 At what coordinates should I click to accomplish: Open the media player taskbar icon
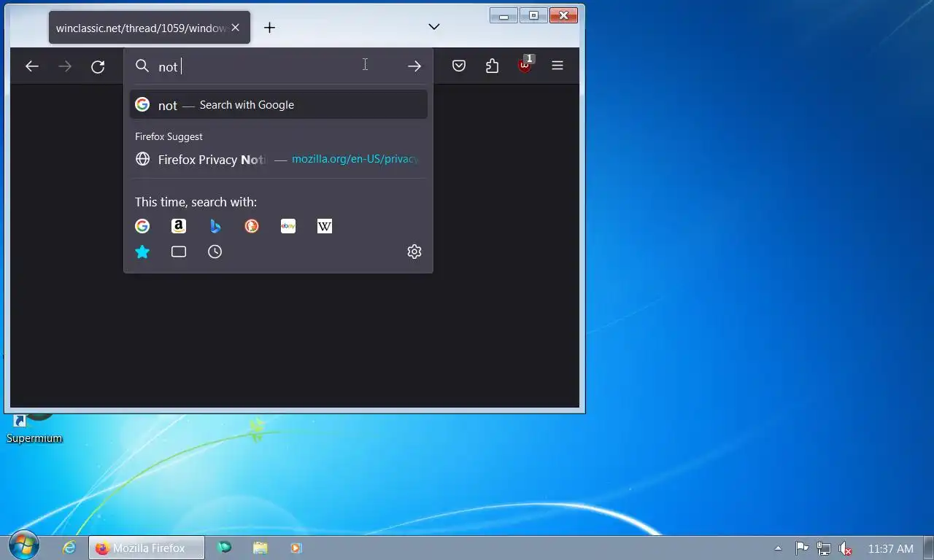(x=296, y=548)
